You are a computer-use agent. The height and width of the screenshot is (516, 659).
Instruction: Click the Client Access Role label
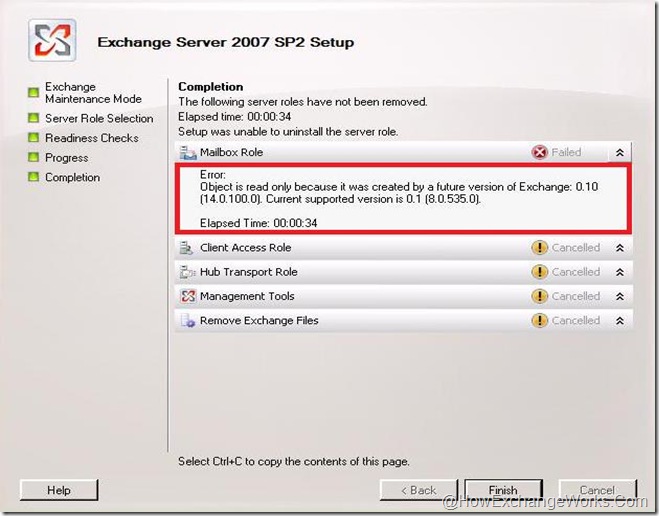245,247
